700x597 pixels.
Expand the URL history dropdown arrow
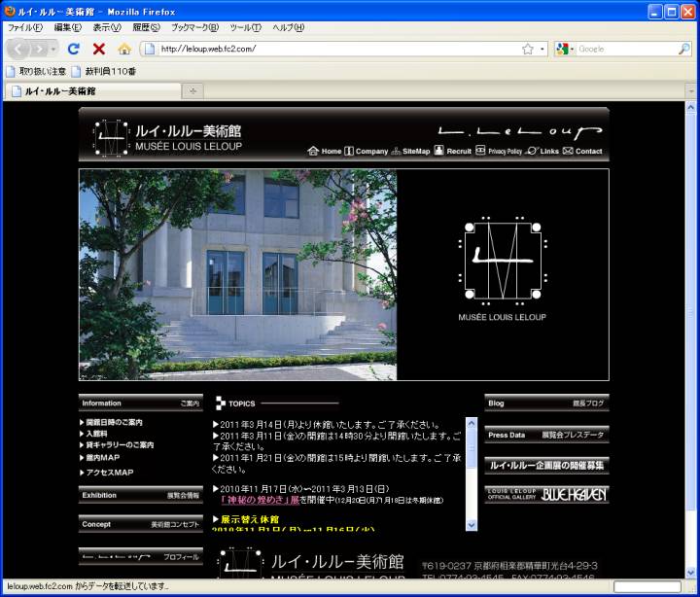tap(542, 49)
